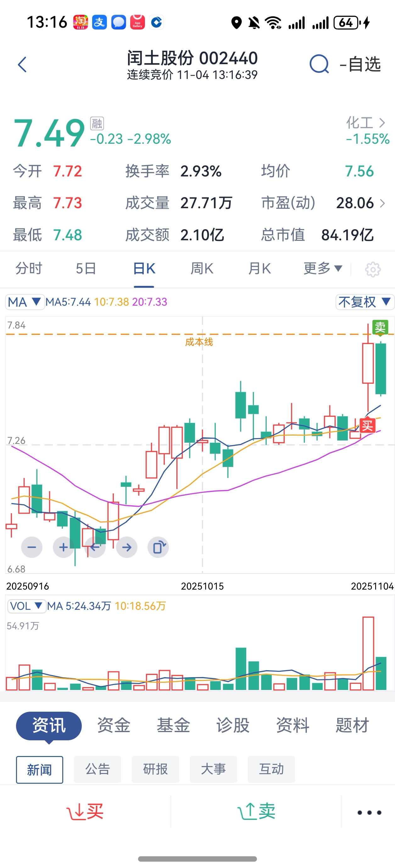Switch to the 资金 tab
This screenshot has height=868, width=395.
(x=114, y=726)
